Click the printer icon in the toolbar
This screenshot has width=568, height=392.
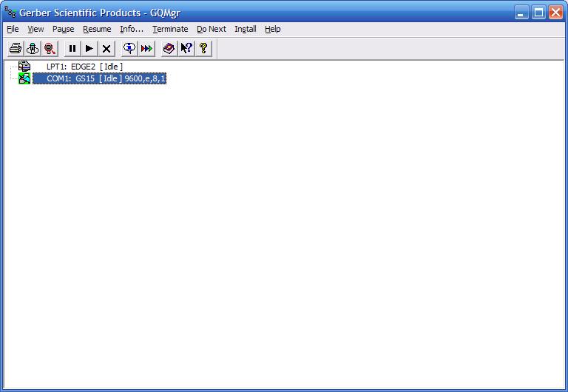16,48
